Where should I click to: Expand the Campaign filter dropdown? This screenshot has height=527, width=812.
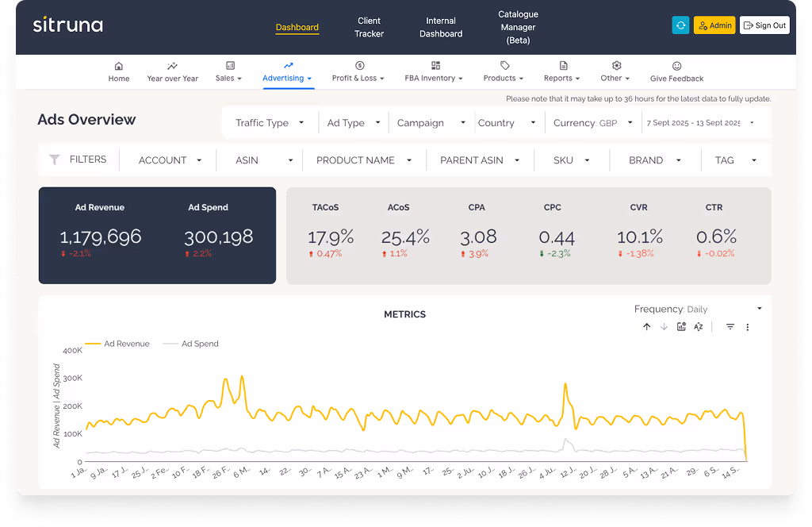(x=431, y=122)
